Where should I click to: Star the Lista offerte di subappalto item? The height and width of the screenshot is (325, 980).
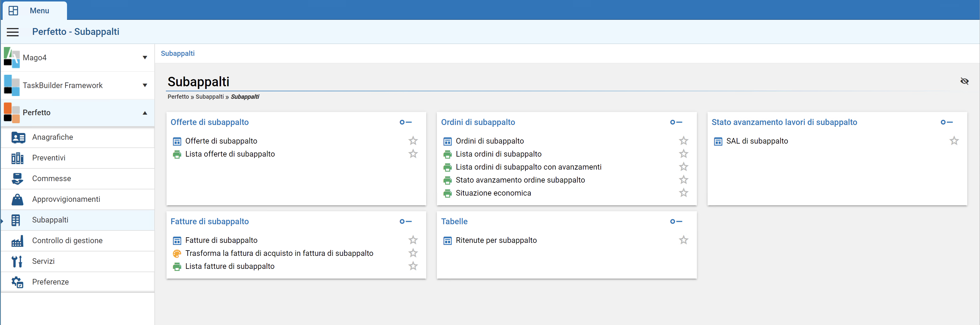pyautogui.click(x=413, y=154)
